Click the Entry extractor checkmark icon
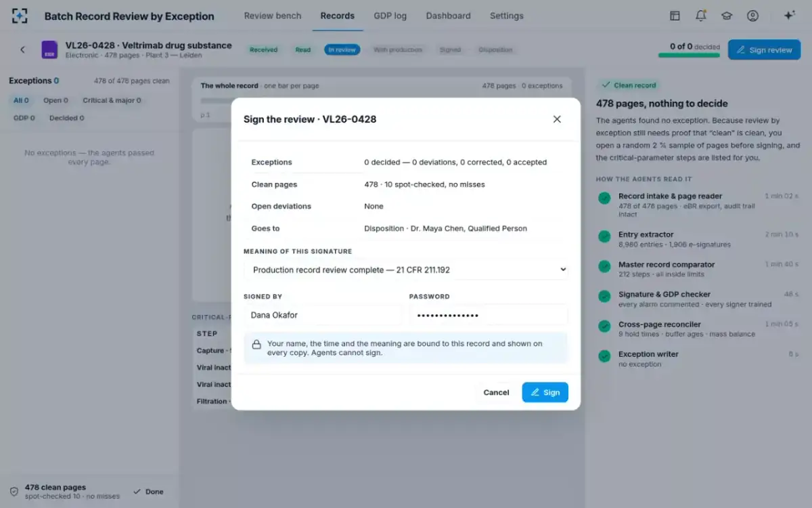Viewport: 812px width, 508px height. coord(604,236)
